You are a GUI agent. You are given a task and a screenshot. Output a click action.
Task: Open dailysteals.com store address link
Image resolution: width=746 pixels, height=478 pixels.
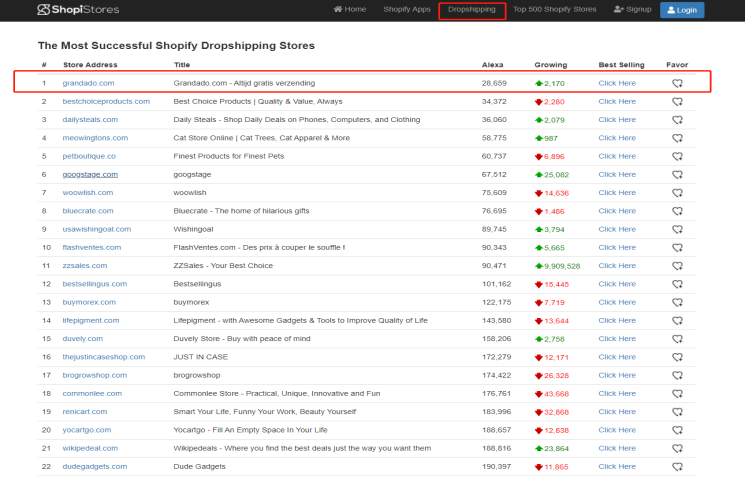tap(90, 120)
